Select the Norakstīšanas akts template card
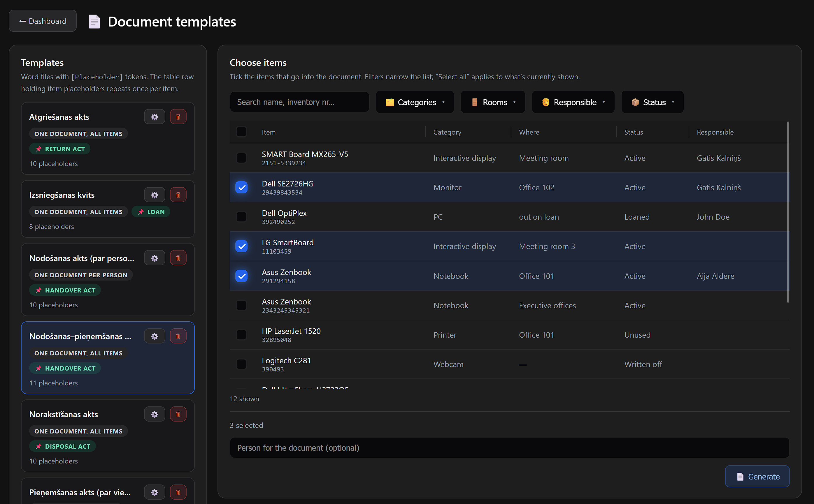The height and width of the screenshot is (504, 814). (x=108, y=436)
